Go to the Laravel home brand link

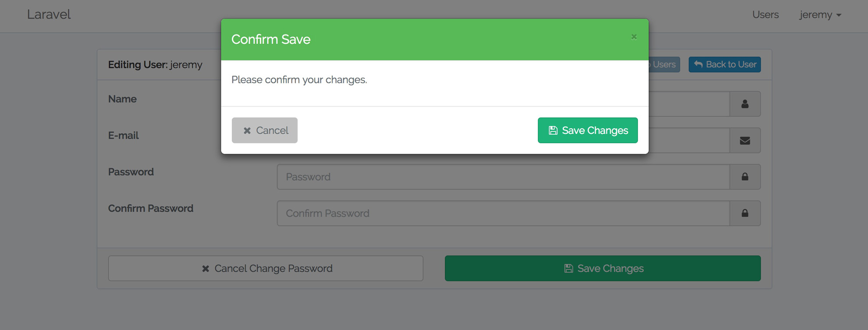point(49,14)
